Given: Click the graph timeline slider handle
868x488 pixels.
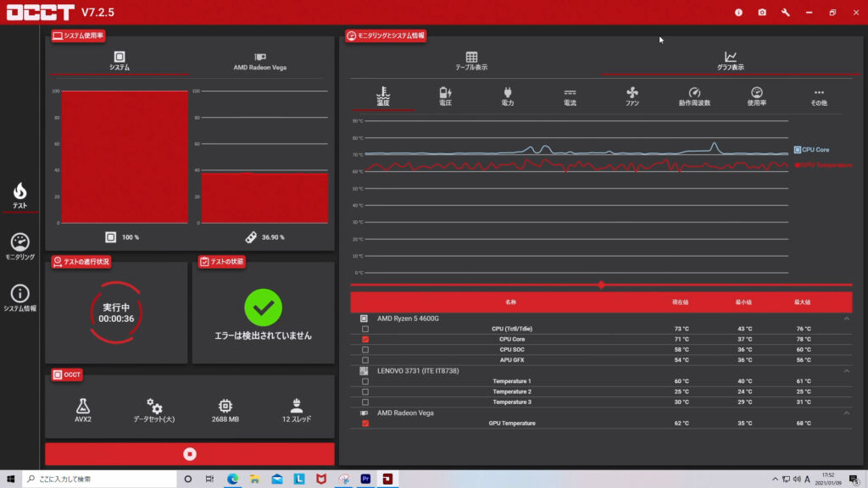Looking at the screenshot, I should 601,285.
